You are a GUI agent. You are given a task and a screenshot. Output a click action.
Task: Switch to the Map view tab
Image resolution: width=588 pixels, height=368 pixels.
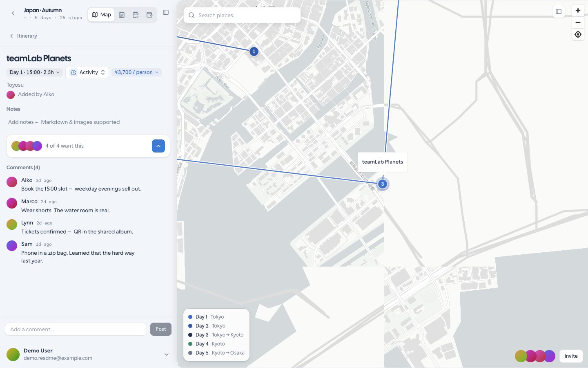tap(101, 15)
